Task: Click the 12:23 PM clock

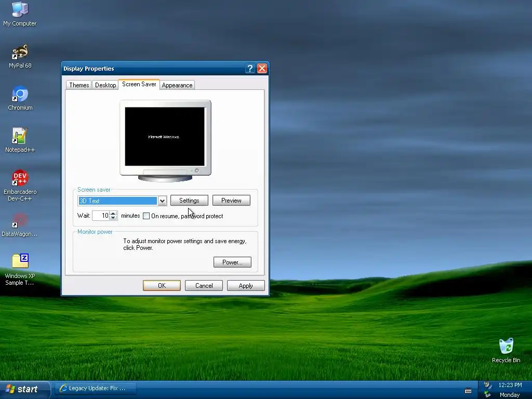Action: (x=510, y=385)
